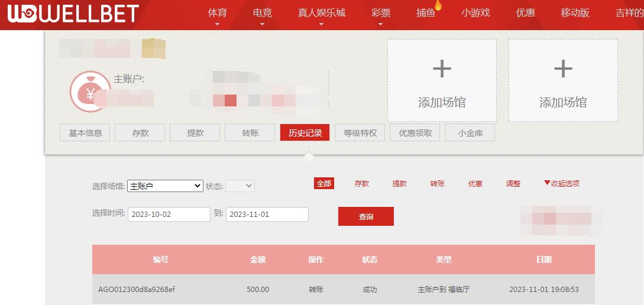Click 转账 cell in AGO012300d8a9268ef row
This screenshot has height=305, width=644.
(x=316, y=290)
